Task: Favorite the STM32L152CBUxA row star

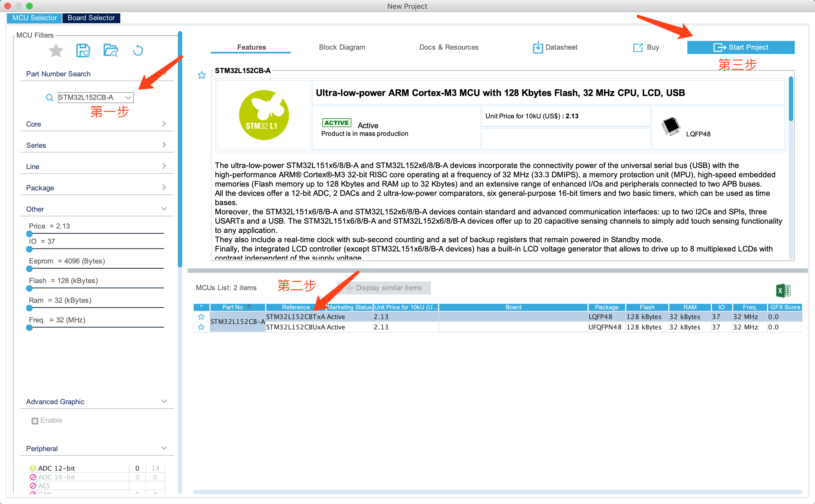Action: [201, 327]
